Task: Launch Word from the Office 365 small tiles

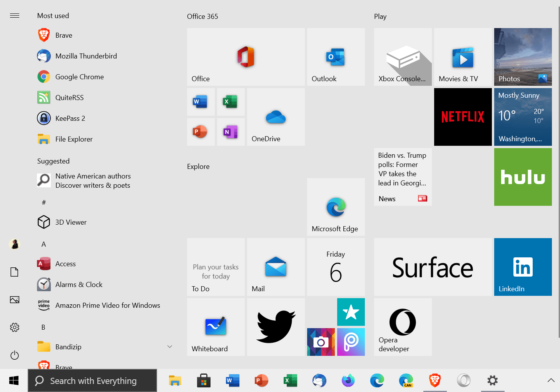Action: tap(201, 102)
